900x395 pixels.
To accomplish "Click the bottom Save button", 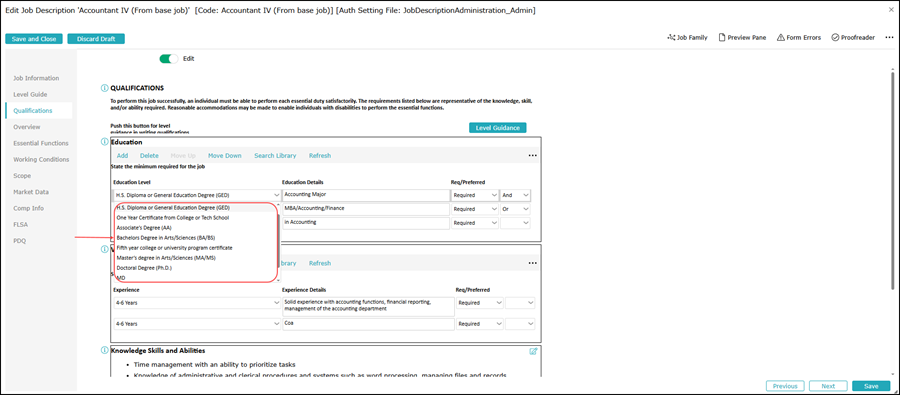I will pos(871,386).
